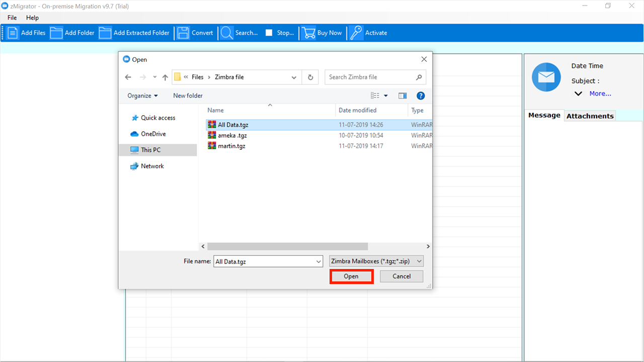This screenshot has height=362, width=644.
Task: Open the File menu
Action: [x=12, y=18]
